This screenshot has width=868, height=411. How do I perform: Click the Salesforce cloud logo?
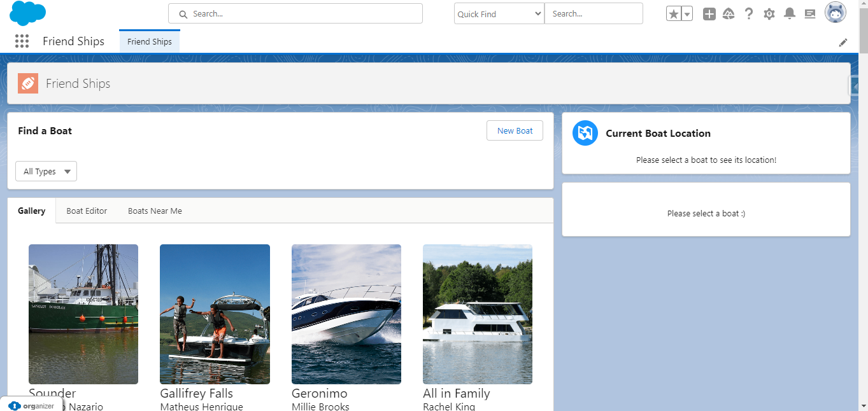[28, 13]
